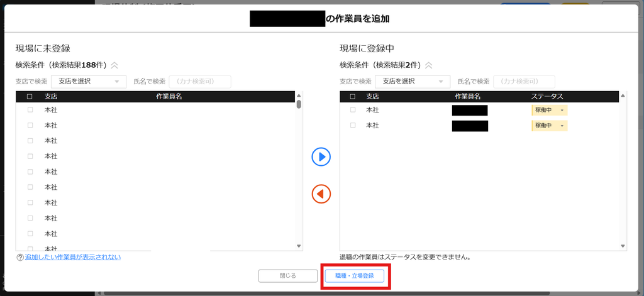Screen dimensions: 644x296
Task: Click the down arrow of unregistered list scrollbar
Action: coord(299,246)
